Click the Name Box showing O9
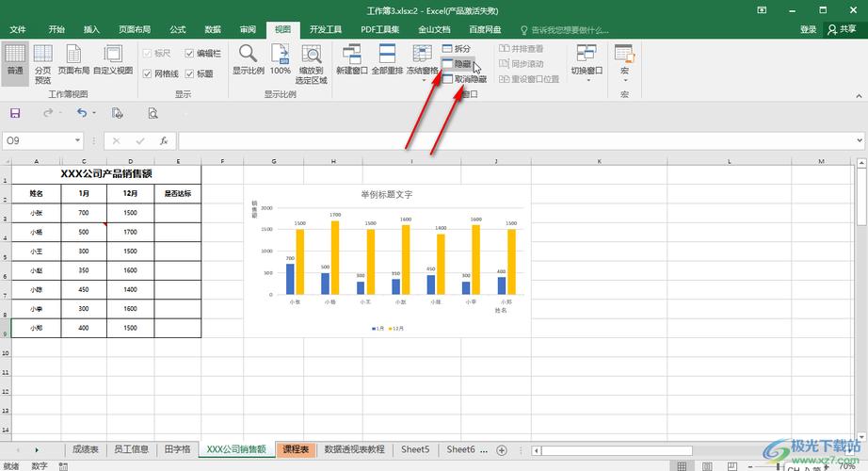The image size is (868, 471). coord(37,140)
